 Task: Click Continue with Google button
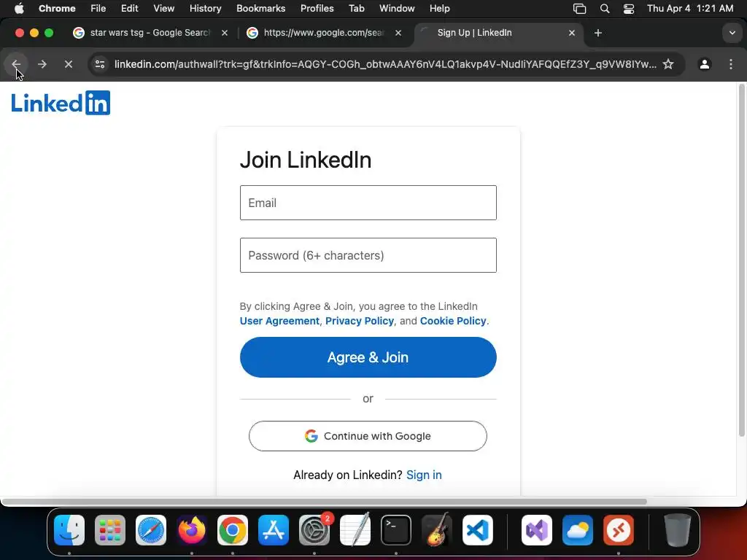[x=368, y=436]
